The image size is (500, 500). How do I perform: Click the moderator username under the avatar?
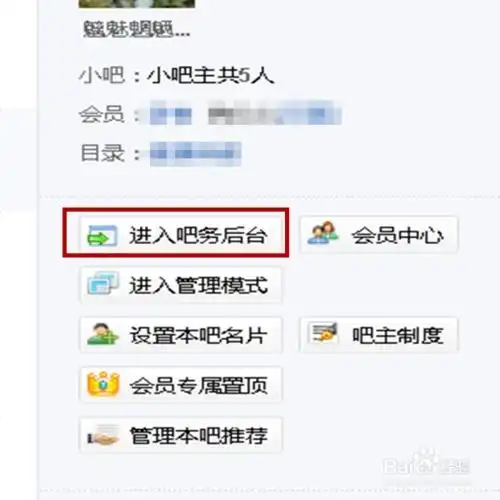point(136,29)
